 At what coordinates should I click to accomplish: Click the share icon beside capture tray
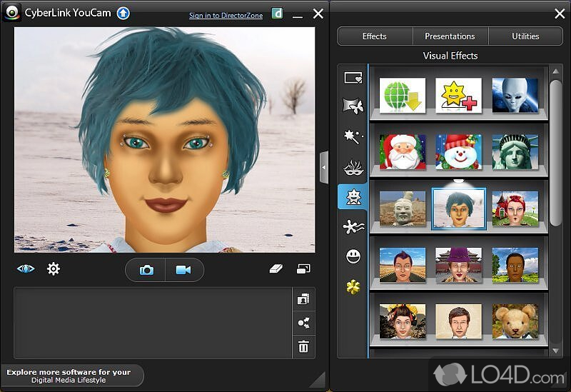tap(303, 323)
